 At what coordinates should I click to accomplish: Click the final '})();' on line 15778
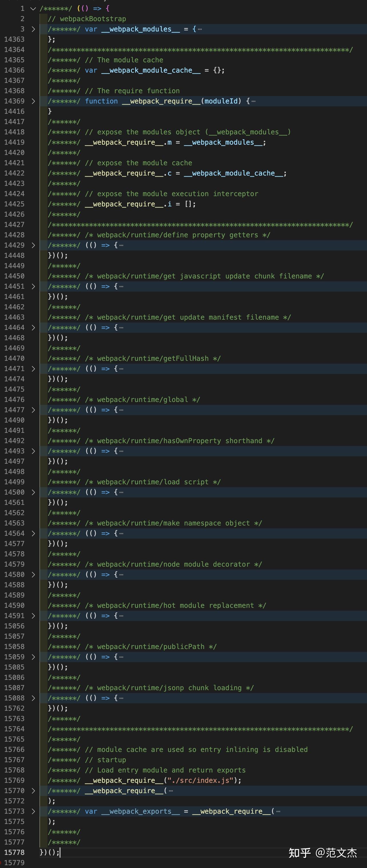point(49,852)
